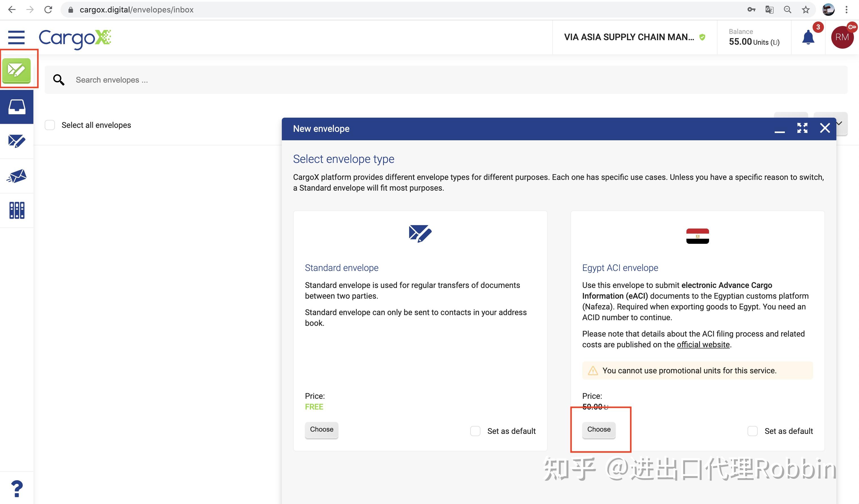Enable Set as default for Egypt ACI envelope
Viewport: 859px width, 504px height.
pyautogui.click(x=752, y=431)
